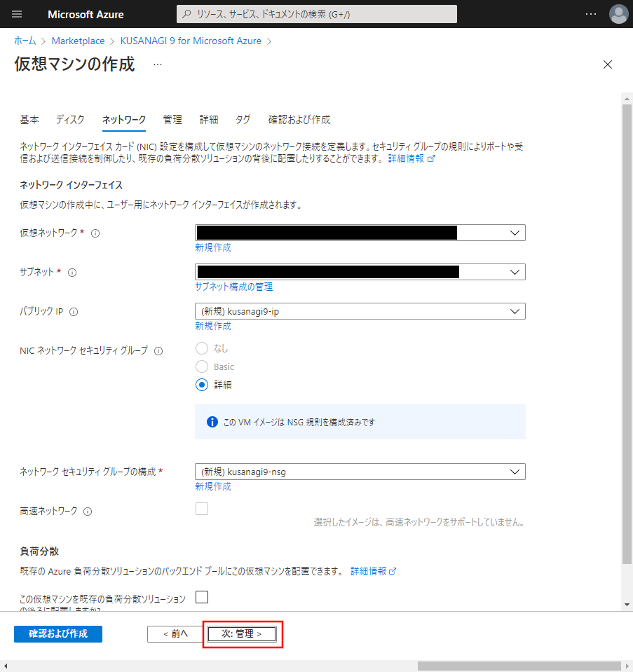
Task: Click the vertical scrollbar down arrow
Action: point(627,605)
